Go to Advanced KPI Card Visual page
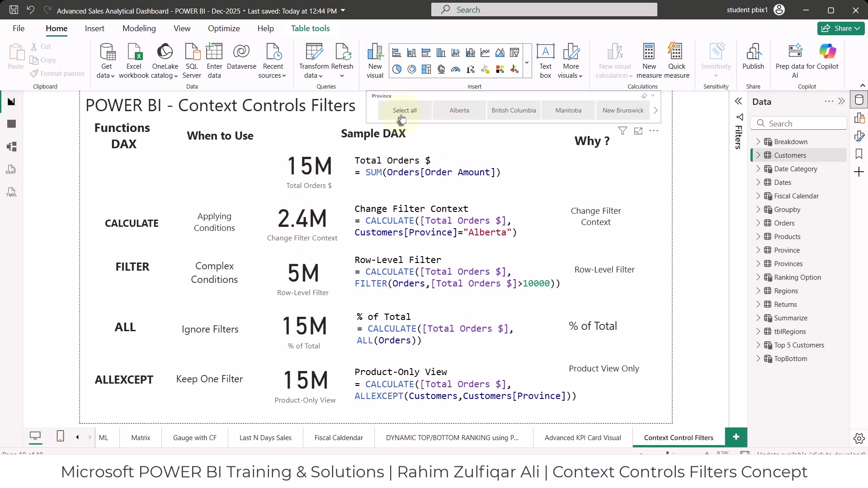Screen dimensions: 868x488 [x=583, y=437]
